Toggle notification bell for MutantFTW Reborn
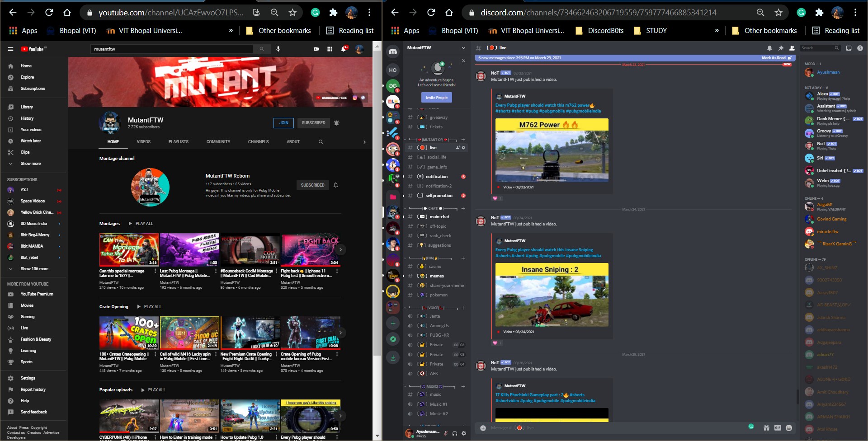The height and width of the screenshot is (441, 868). [335, 185]
